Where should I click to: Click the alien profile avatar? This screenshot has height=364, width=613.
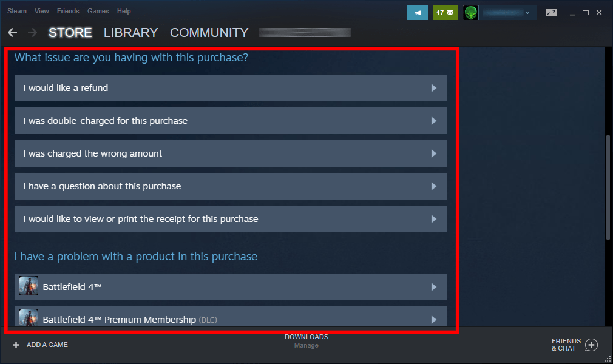(471, 13)
